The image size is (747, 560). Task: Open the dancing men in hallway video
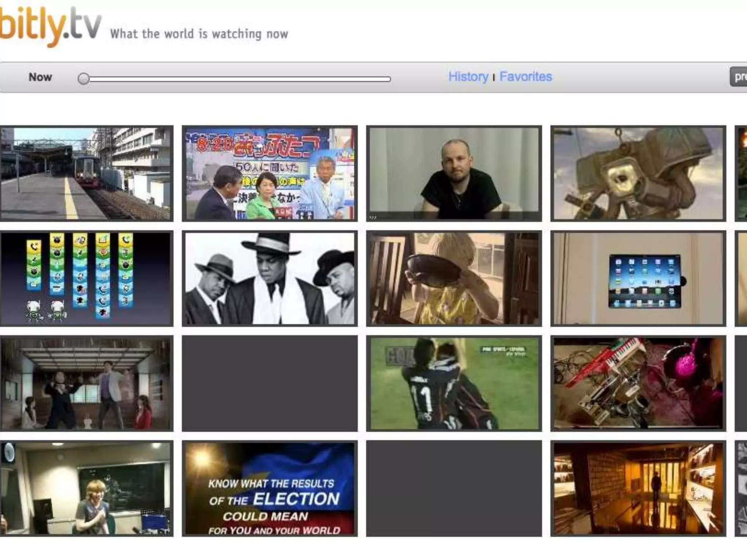pyautogui.click(x=86, y=384)
